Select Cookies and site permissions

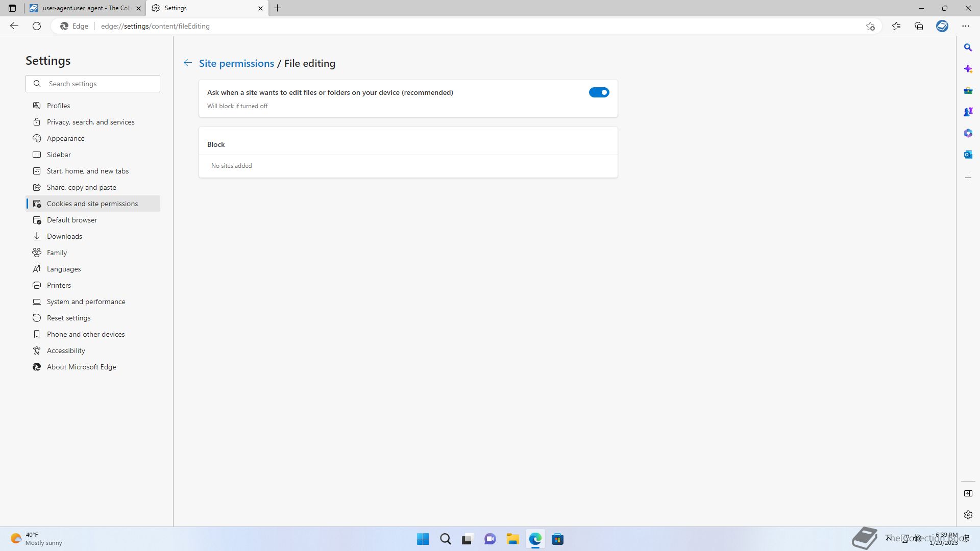click(x=93, y=204)
